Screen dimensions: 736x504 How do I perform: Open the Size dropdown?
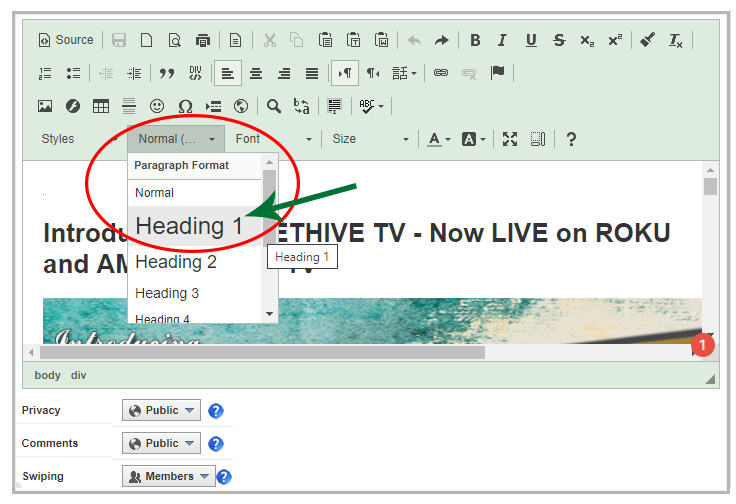click(370, 139)
